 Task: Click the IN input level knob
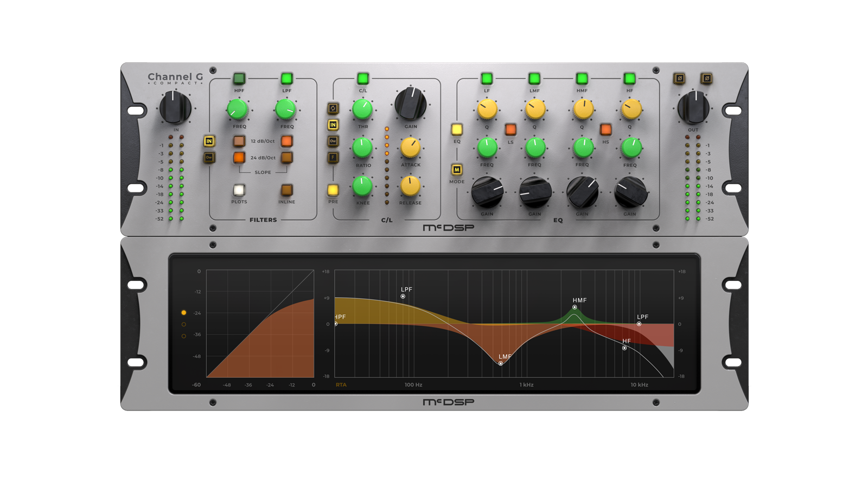pos(175,107)
